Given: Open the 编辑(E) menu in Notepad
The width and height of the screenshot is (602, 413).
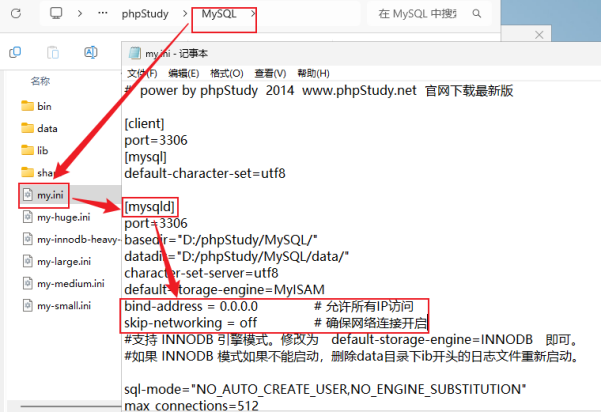Looking at the screenshot, I should [184, 73].
